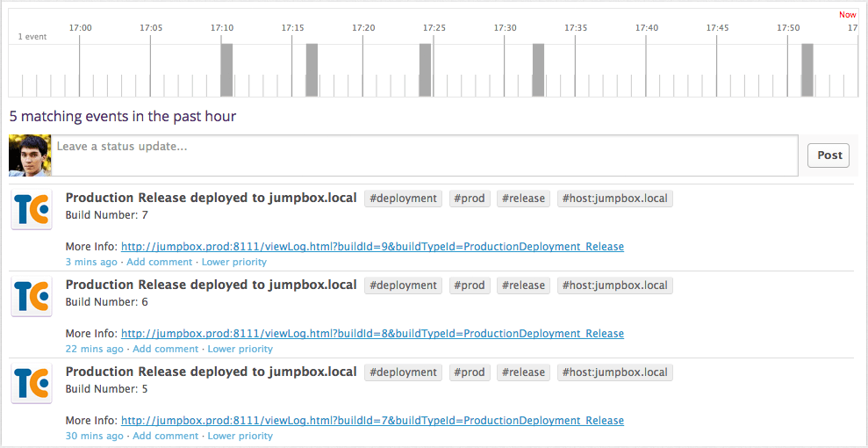Click the timeline event bar near 17:25
The image size is (868, 448).
pos(425,70)
